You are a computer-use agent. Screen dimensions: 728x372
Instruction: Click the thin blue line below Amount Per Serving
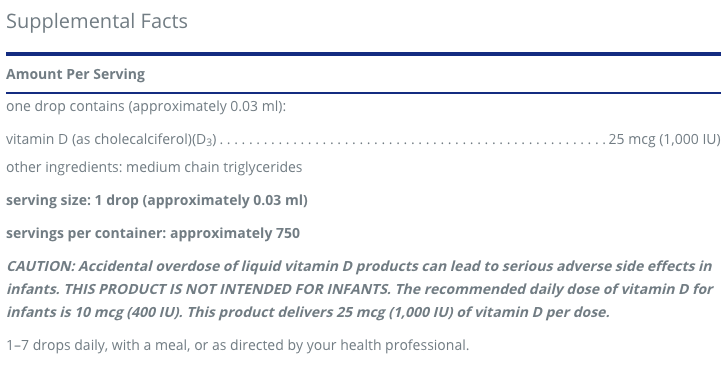pos(363,93)
